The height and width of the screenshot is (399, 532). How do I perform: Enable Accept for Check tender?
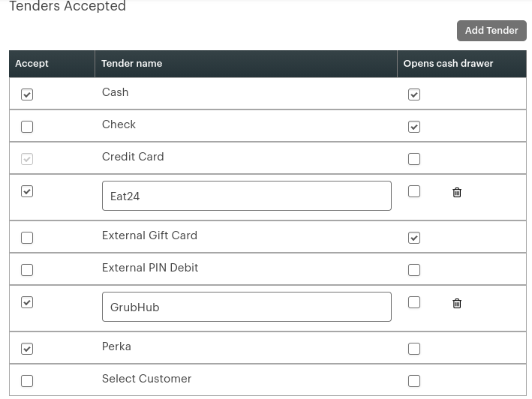click(27, 127)
